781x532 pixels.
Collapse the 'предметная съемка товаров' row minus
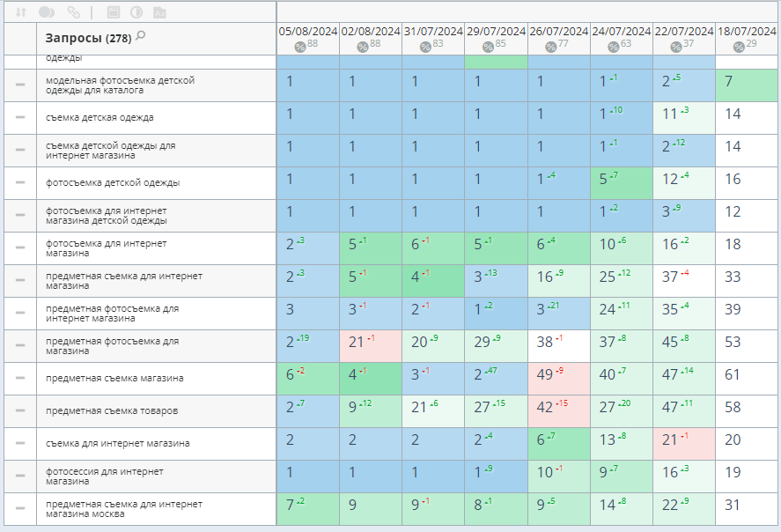coord(19,411)
